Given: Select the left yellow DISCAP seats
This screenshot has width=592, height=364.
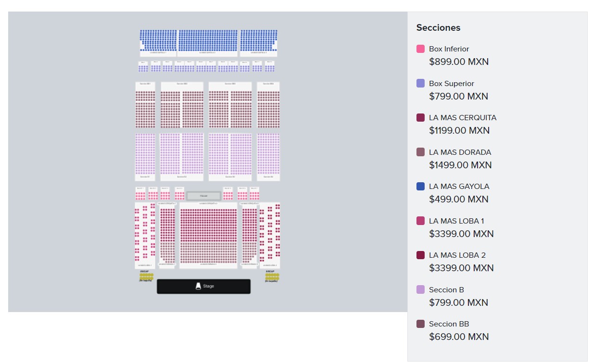Looking at the screenshot, I should coord(146,276).
